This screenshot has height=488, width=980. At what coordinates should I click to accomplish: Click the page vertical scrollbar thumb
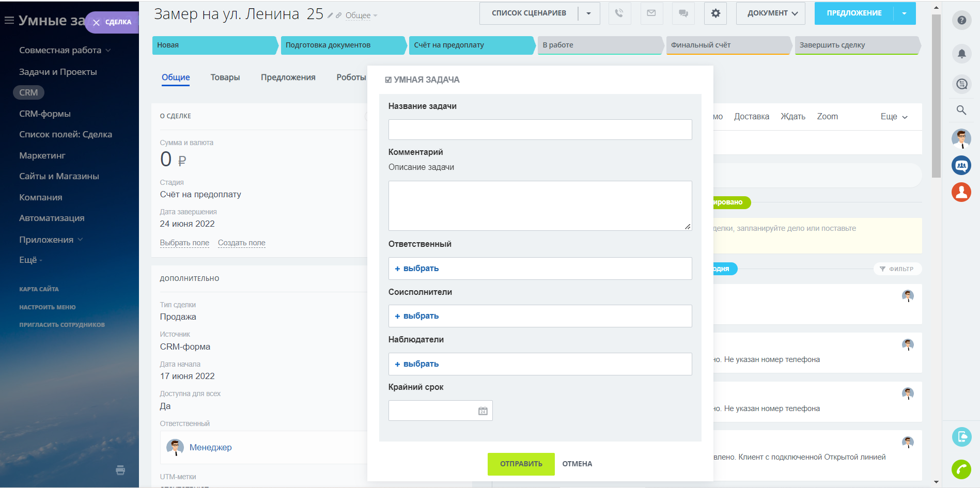pos(936,96)
